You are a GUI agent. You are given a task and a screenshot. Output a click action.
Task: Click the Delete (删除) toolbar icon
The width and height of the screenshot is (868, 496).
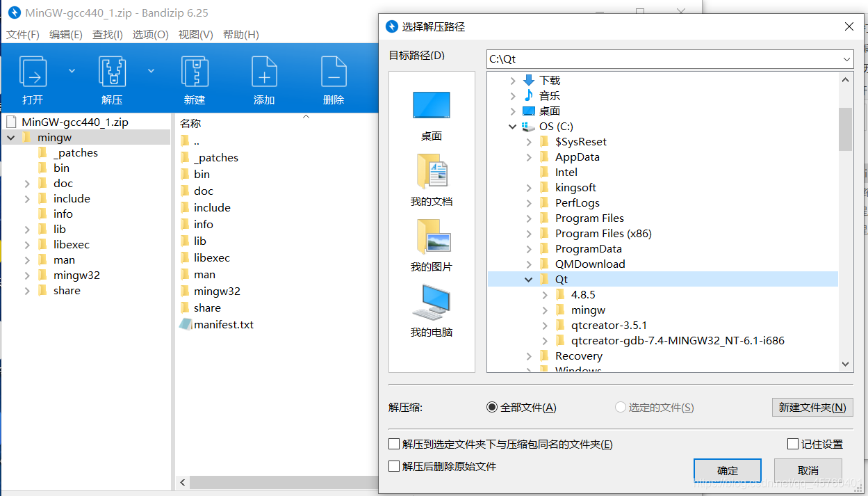tap(334, 72)
